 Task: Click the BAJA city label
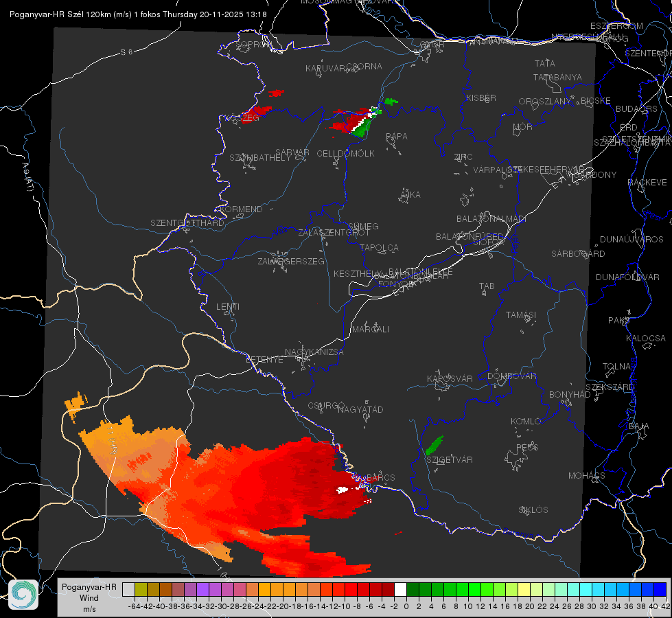639,426
